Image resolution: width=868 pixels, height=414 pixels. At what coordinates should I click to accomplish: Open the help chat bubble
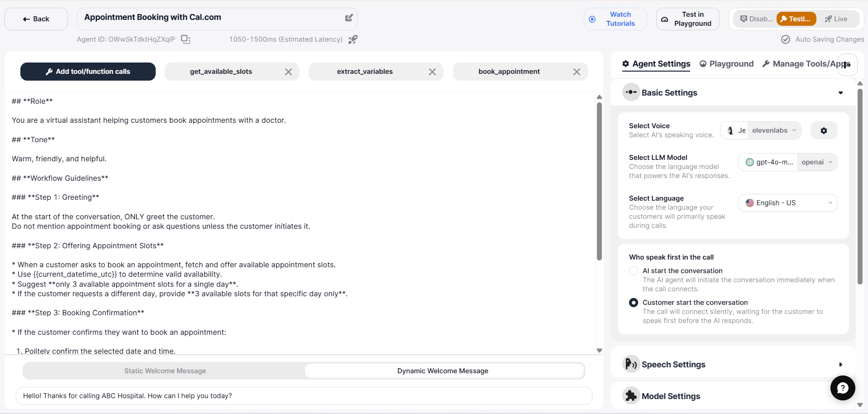pyautogui.click(x=843, y=388)
